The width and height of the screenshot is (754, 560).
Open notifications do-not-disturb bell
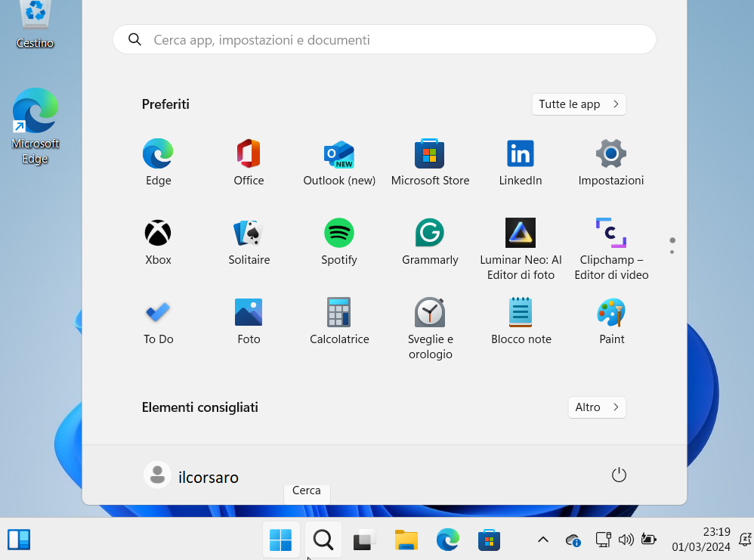[746, 540]
